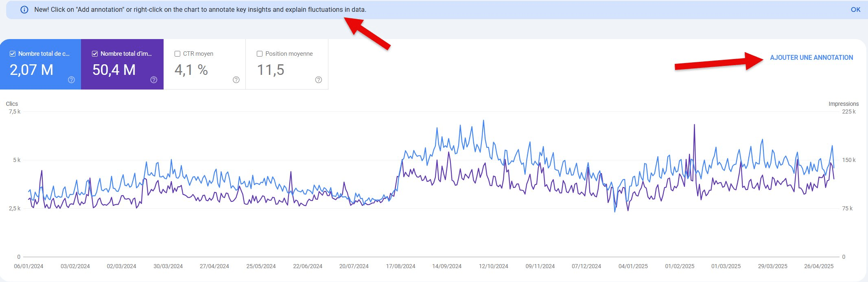Click AJOUTER UNE ANNOTATION link
868x282 pixels.
811,58
